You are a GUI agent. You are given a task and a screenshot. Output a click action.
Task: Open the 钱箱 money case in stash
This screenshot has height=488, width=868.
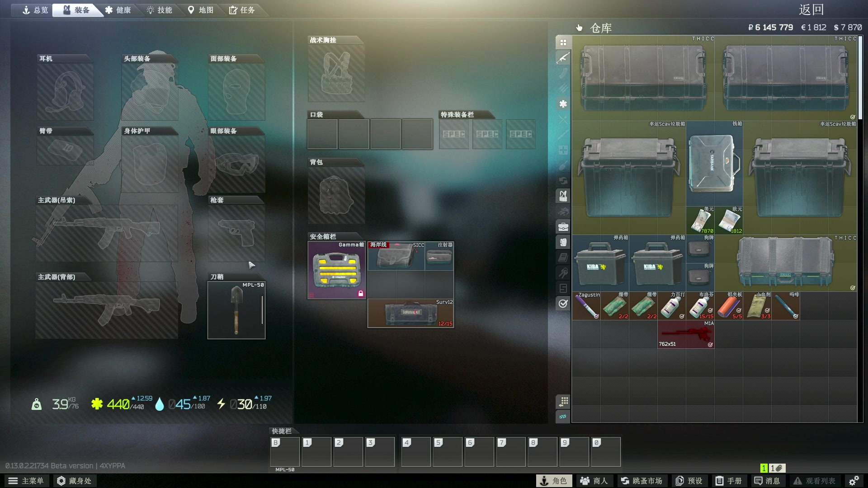click(x=714, y=164)
